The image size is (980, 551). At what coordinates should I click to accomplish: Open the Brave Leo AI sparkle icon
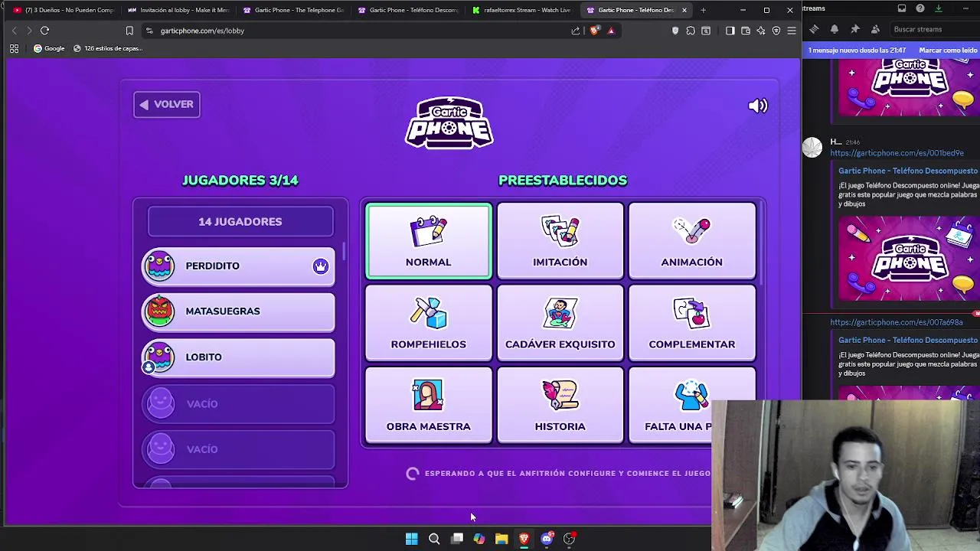pyautogui.click(x=761, y=31)
